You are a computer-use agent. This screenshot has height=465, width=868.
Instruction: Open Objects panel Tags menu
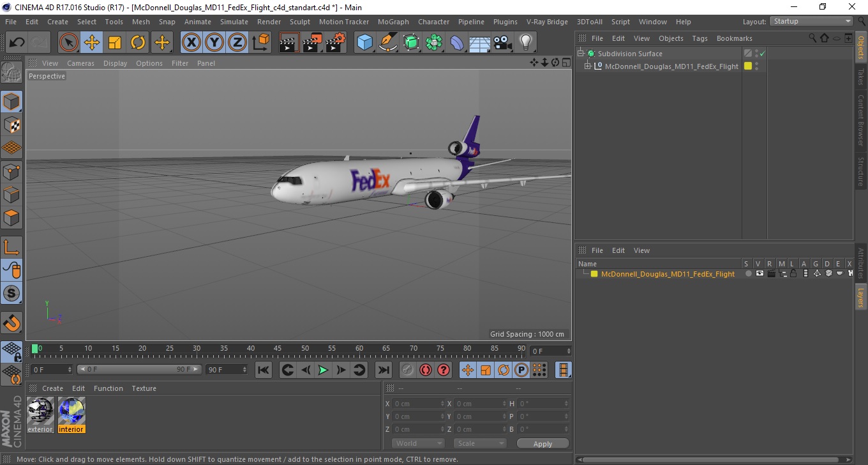700,38
